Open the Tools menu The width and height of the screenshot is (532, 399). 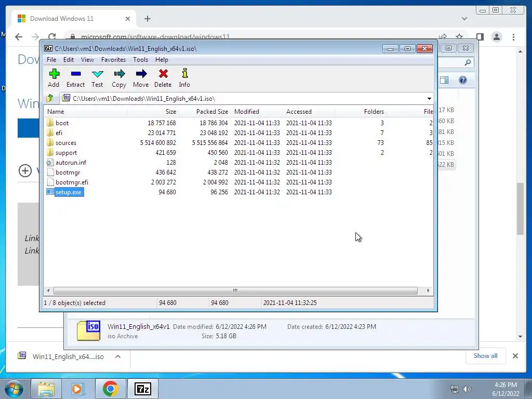coord(140,60)
